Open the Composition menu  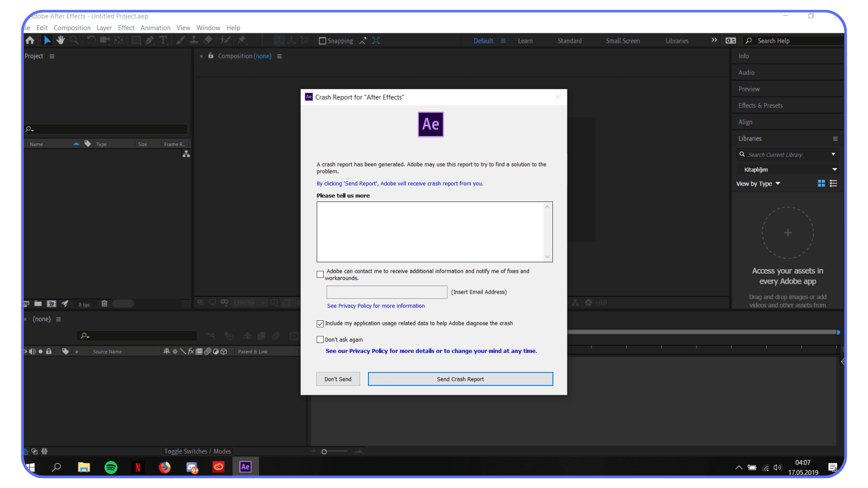[x=72, y=28]
